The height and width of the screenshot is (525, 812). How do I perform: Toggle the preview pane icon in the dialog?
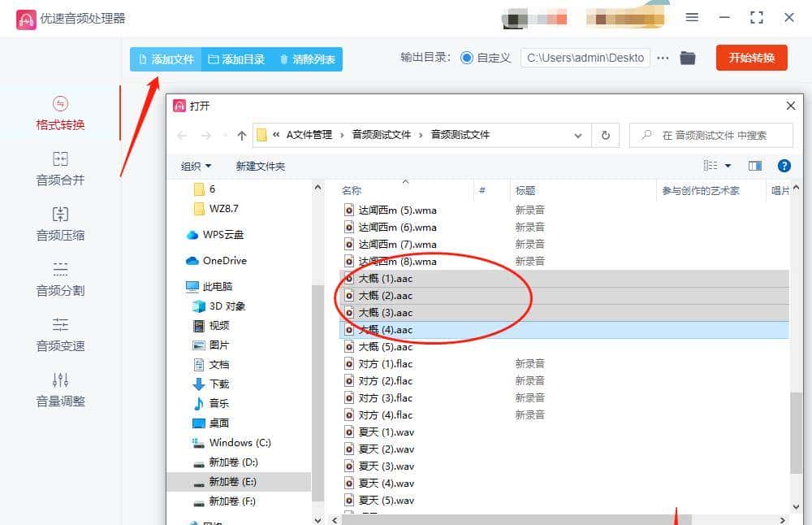(x=754, y=166)
